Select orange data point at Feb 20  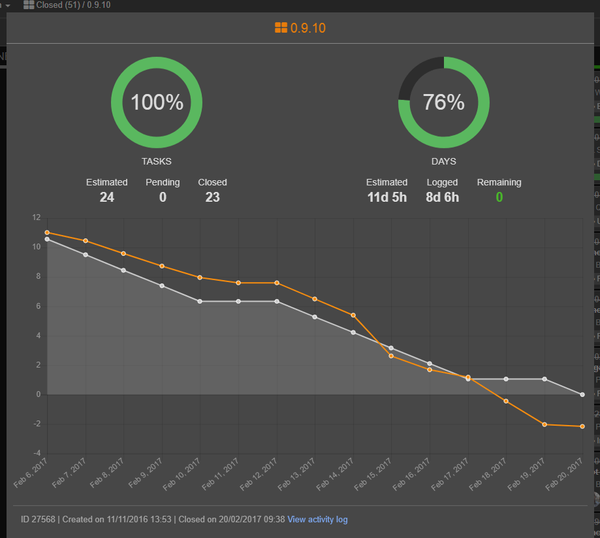[583, 427]
